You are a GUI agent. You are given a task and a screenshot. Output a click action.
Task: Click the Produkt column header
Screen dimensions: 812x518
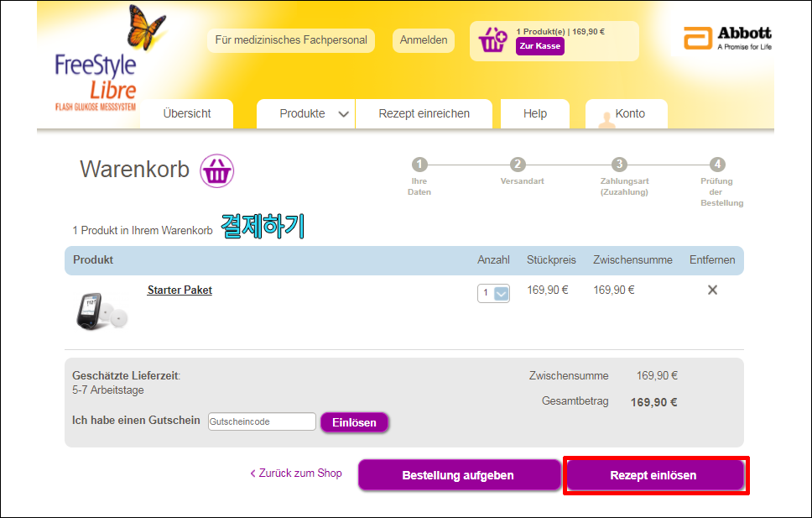[93, 259]
